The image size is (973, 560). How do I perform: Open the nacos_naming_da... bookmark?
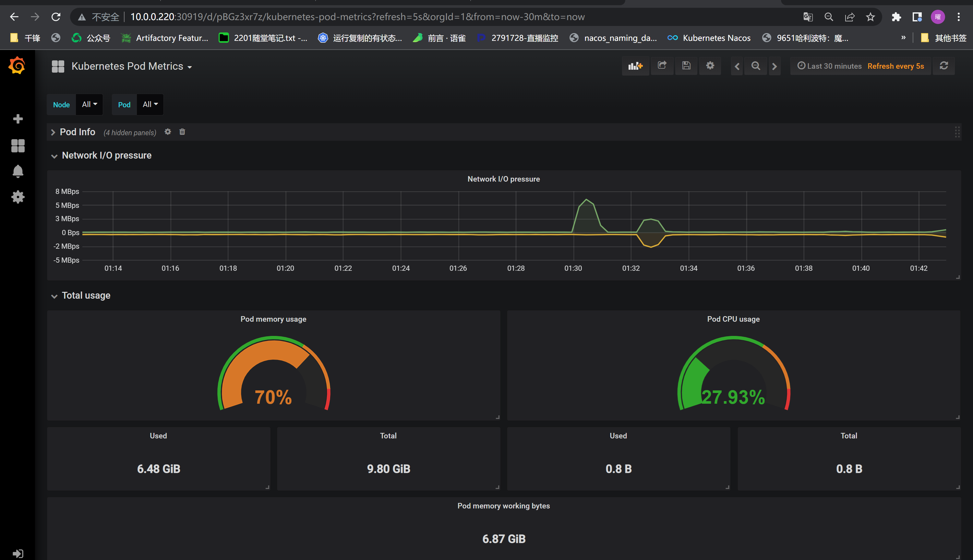(x=613, y=38)
